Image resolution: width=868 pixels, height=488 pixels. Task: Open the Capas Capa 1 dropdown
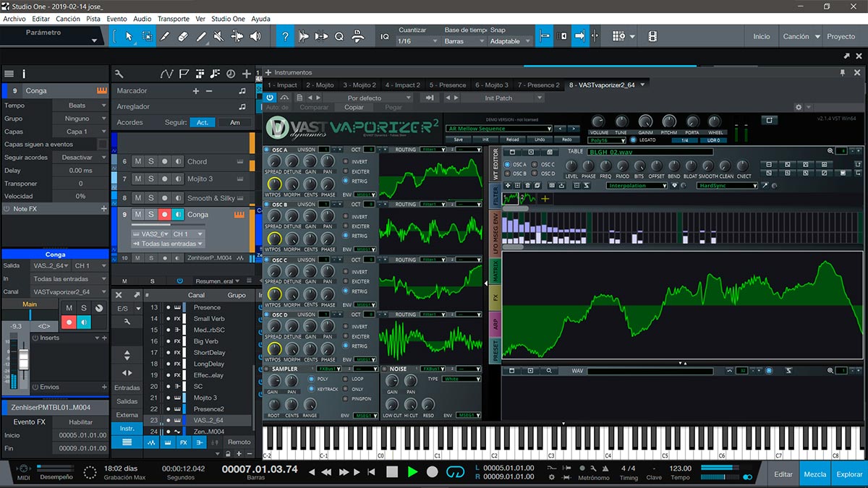pos(80,132)
